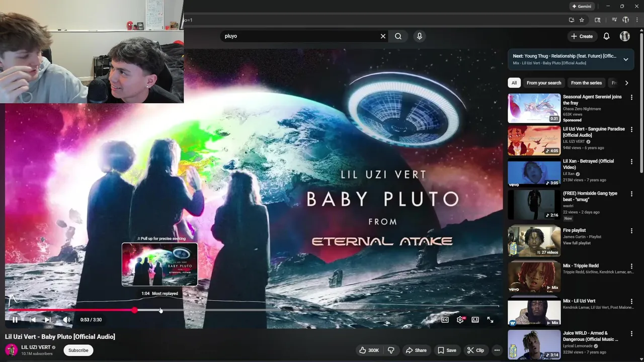Open options menu for Homixide Gang beat
Image resolution: width=644 pixels, height=362 pixels.
pyautogui.click(x=631, y=194)
